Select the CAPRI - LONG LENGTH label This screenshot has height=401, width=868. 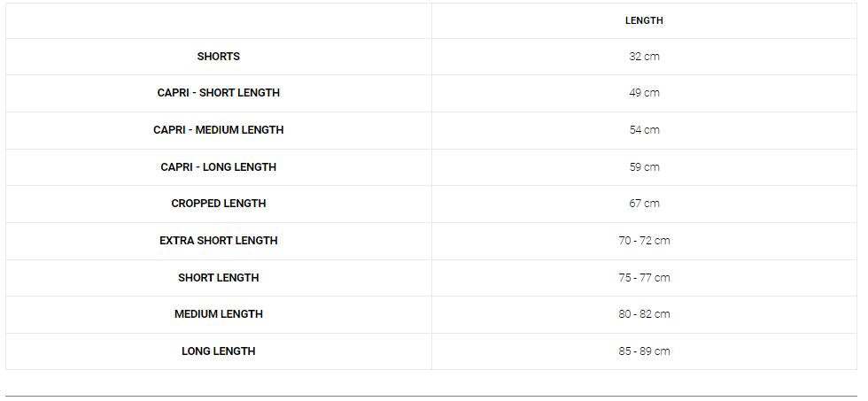218,167
